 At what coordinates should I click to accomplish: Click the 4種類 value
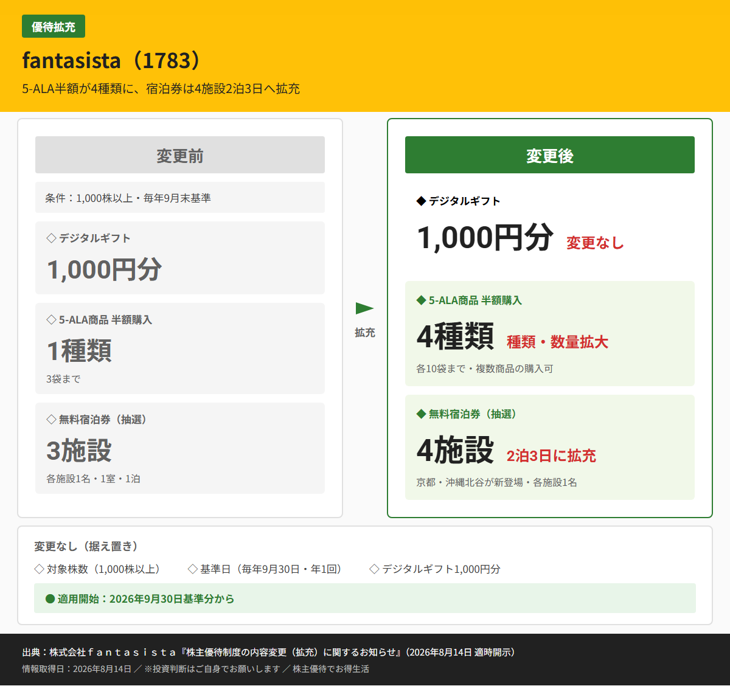click(455, 336)
